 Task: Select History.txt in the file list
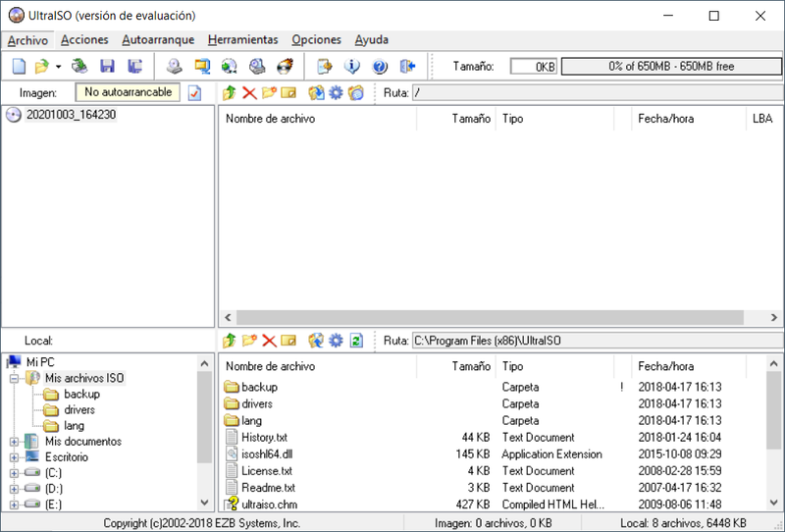[264, 438]
